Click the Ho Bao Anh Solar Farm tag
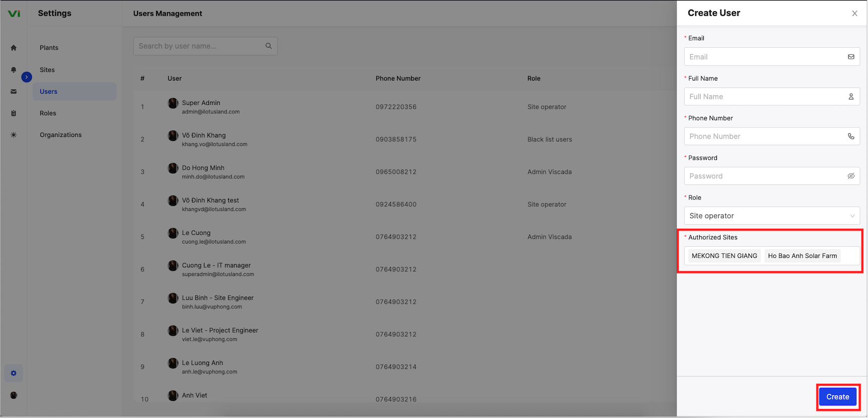This screenshot has height=418, width=868. click(x=803, y=256)
